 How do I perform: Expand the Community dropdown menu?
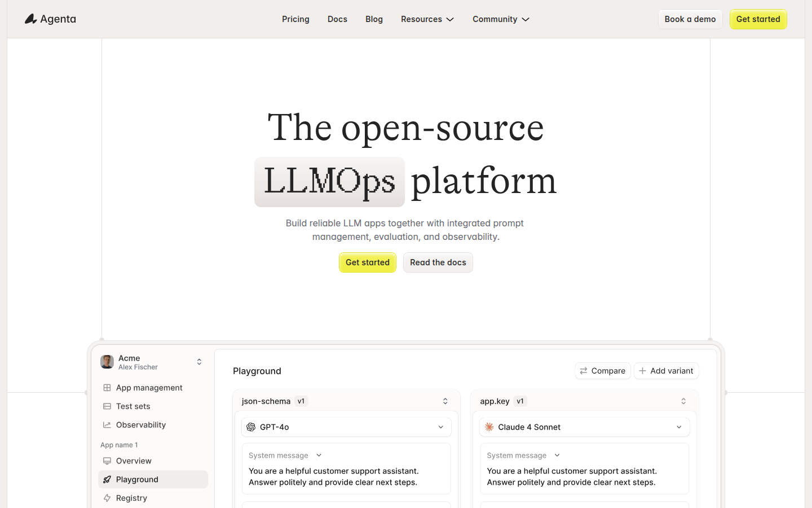point(501,19)
